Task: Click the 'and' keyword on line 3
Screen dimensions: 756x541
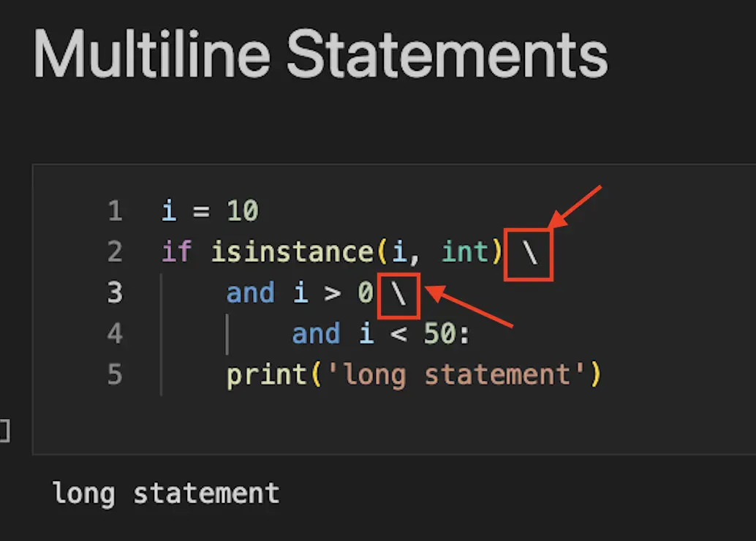Action: (250, 292)
